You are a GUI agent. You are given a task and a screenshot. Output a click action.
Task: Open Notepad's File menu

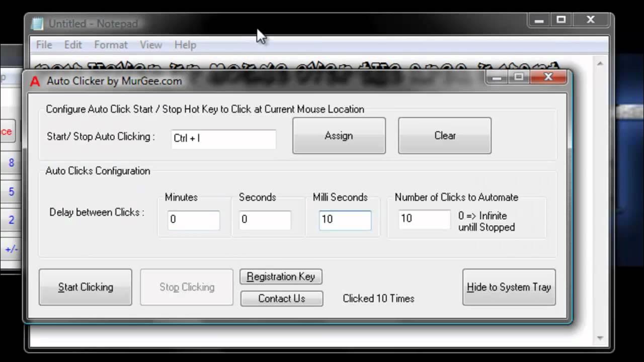click(44, 45)
